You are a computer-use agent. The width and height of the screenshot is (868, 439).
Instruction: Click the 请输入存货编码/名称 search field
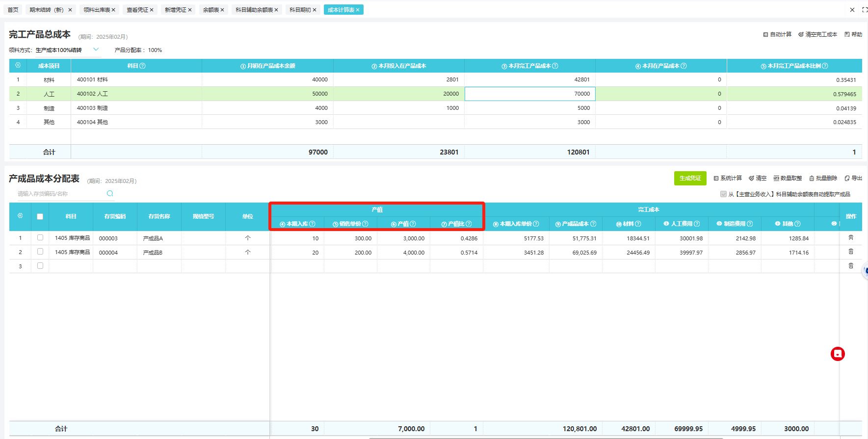(x=59, y=194)
